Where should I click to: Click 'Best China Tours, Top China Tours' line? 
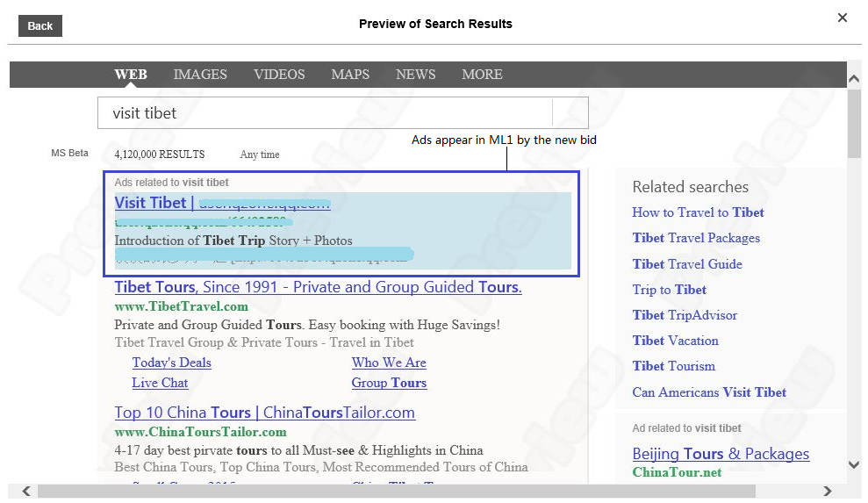point(321,467)
